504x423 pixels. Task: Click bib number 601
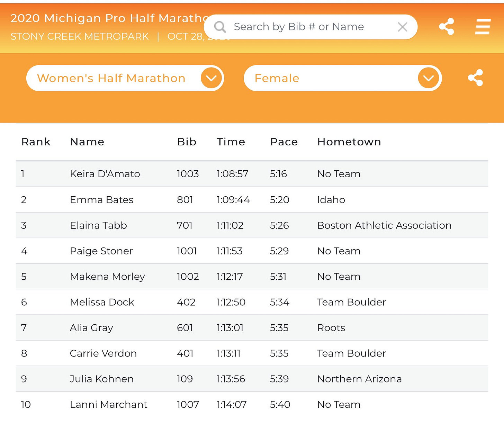pyautogui.click(x=185, y=328)
